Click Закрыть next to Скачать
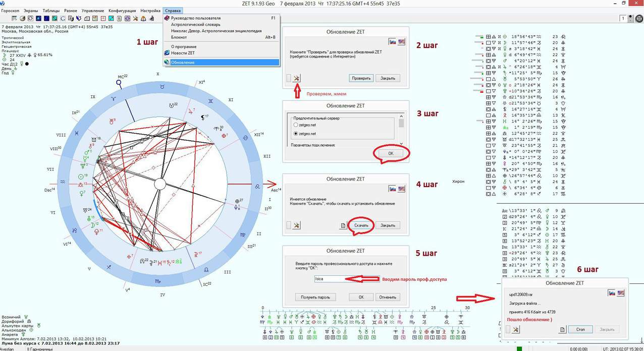 click(388, 225)
